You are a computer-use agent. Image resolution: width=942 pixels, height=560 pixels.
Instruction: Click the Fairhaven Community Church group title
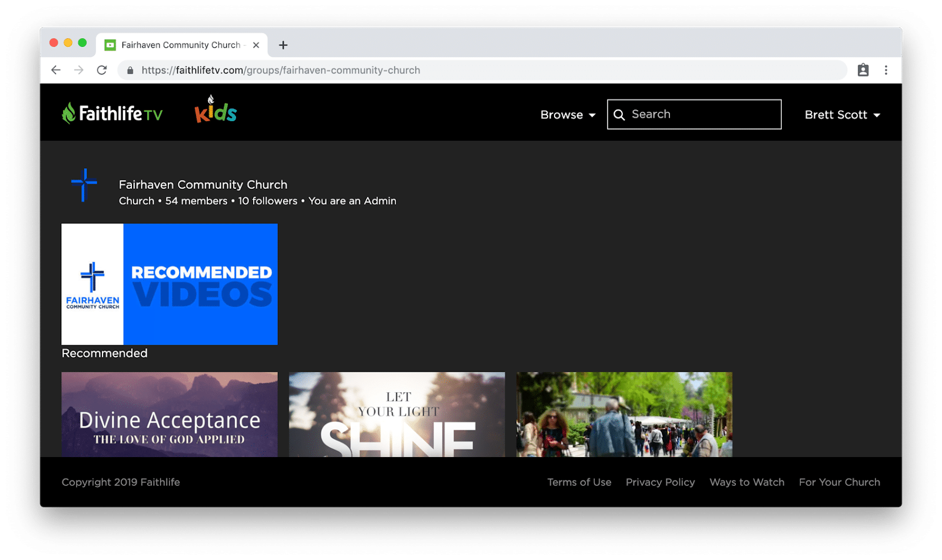point(203,185)
